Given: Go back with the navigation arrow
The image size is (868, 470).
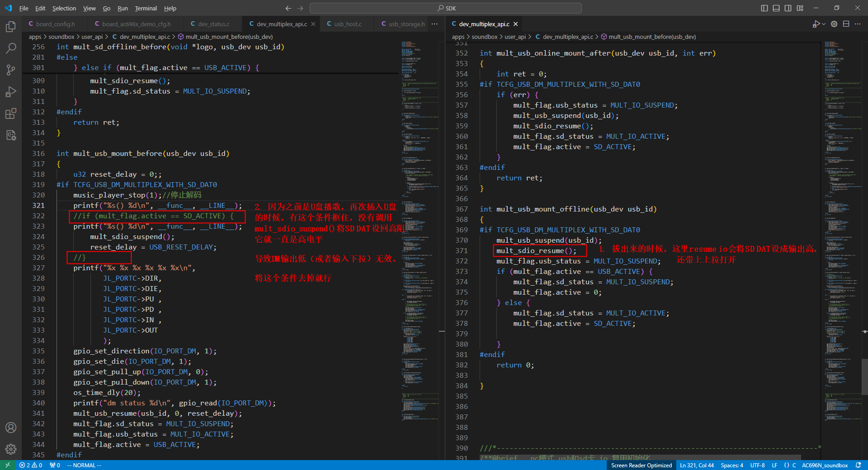Looking at the screenshot, I should click(288, 8).
